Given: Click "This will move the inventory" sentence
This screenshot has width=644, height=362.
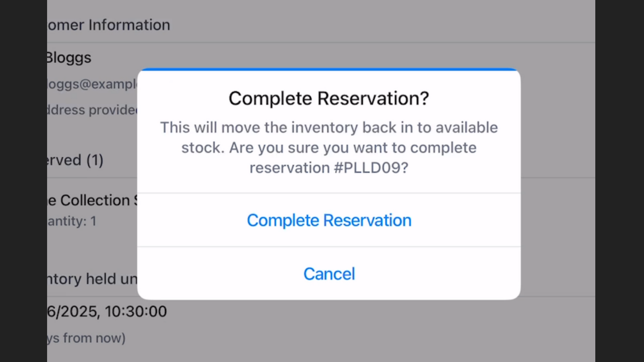Looking at the screenshot, I should tap(329, 128).
